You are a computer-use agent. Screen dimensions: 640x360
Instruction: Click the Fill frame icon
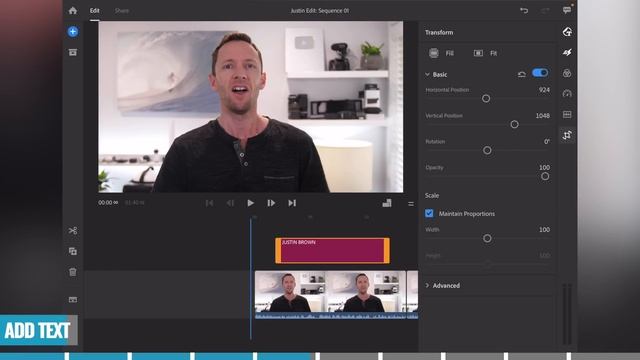(433, 53)
